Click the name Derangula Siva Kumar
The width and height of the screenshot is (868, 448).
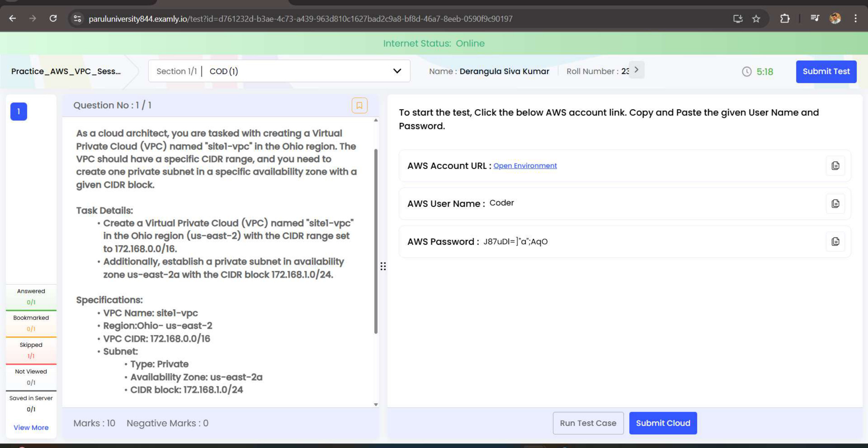click(x=504, y=71)
